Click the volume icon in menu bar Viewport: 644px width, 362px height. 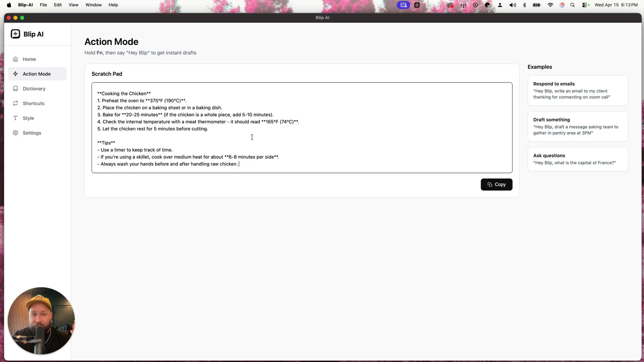click(512, 5)
